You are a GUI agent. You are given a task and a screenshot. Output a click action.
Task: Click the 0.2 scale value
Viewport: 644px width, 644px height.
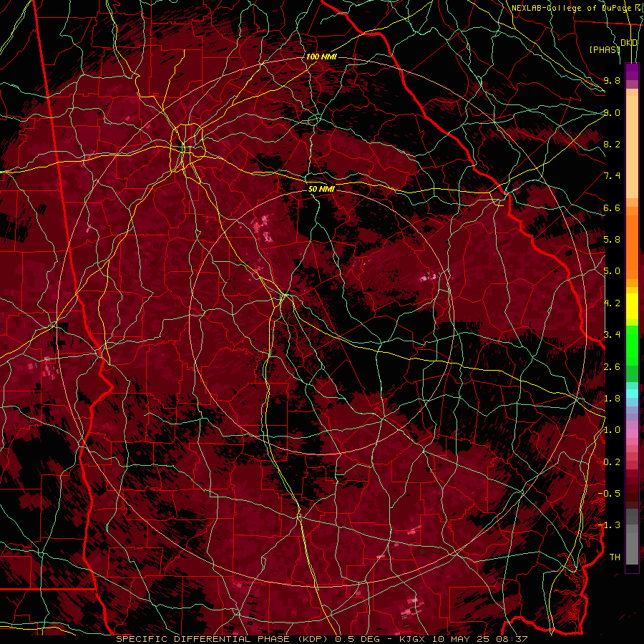tap(612, 462)
